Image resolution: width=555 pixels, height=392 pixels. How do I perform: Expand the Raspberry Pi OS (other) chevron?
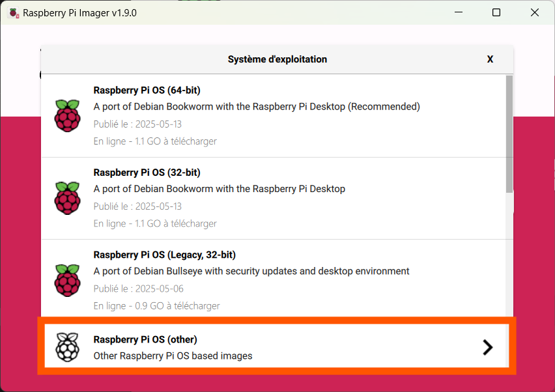488,348
